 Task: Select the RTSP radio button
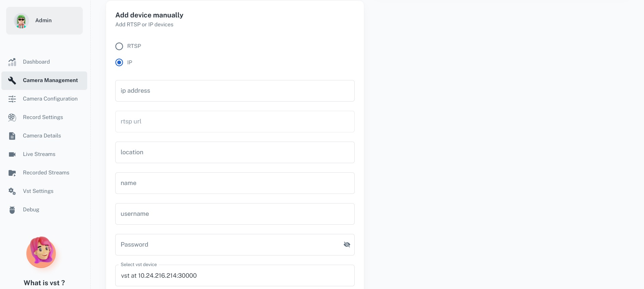coord(119,46)
